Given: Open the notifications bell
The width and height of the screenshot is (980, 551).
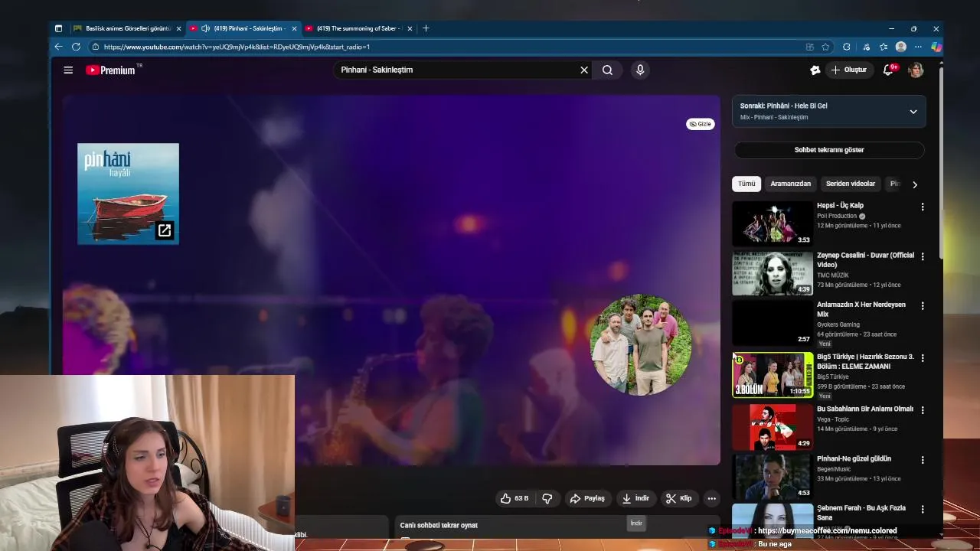Looking at the screenshot, I should (889, 70).
